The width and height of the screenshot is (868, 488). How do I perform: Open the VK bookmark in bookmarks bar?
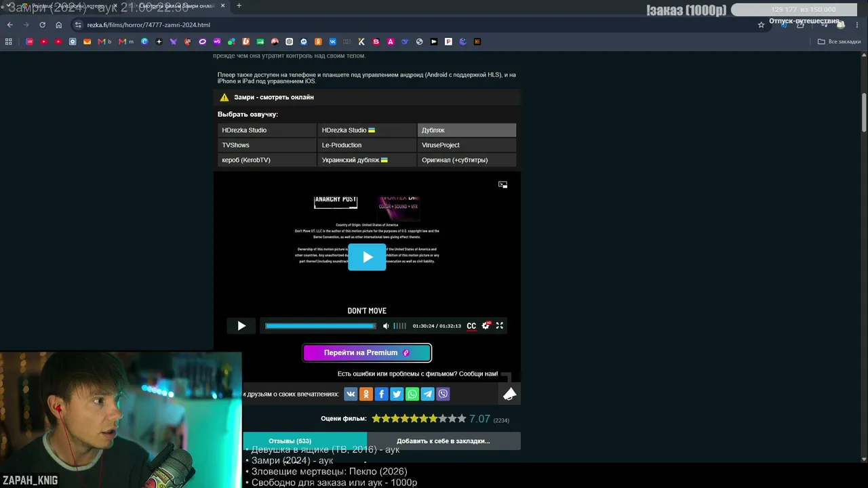coord(332,42)
